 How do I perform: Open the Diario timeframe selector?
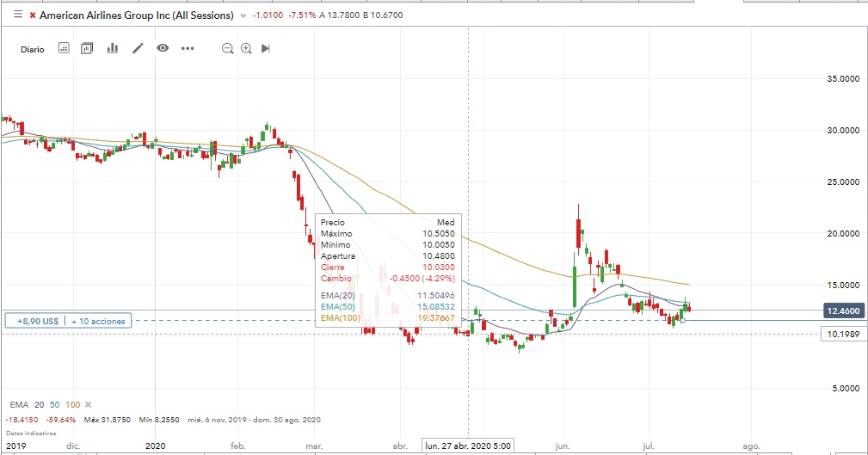point(33,49)
